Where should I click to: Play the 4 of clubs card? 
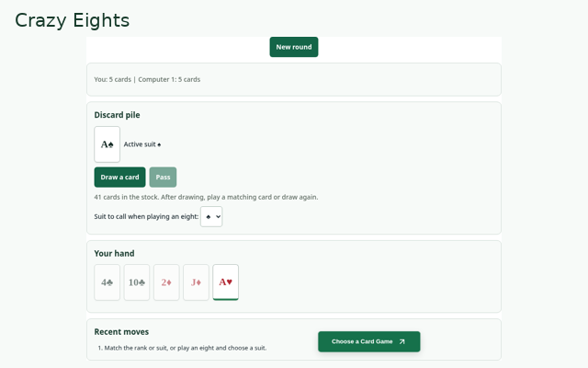click(107, 282)
